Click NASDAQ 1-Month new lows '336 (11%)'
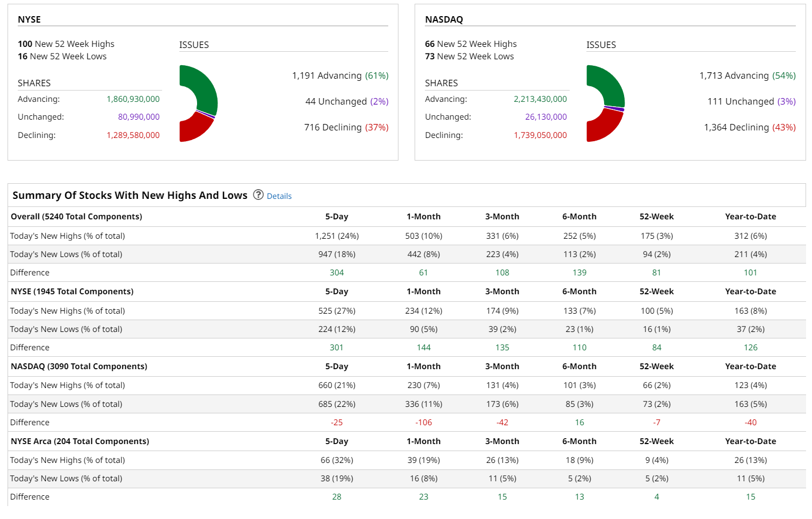The width and height of the screenshot is (812, 519). click(424, 404)
